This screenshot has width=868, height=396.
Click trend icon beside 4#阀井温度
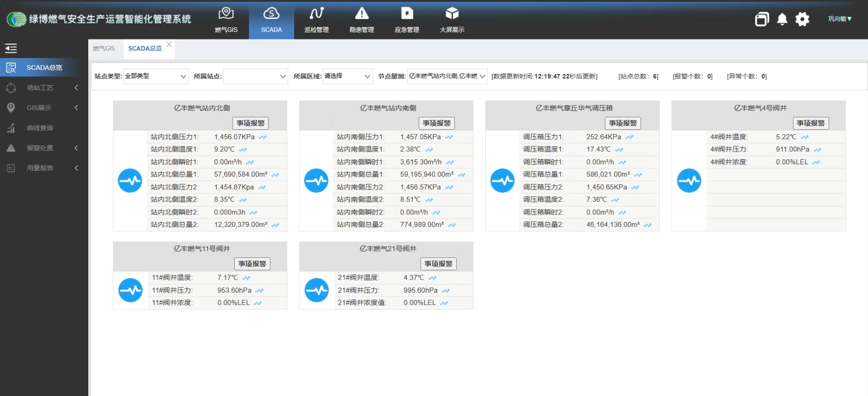[x=805, y=137]
